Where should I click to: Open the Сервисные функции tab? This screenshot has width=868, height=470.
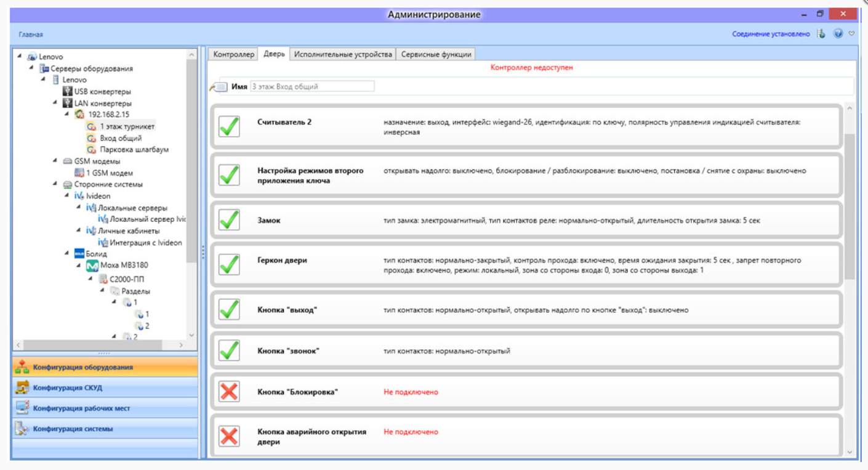tap(436, 54)
